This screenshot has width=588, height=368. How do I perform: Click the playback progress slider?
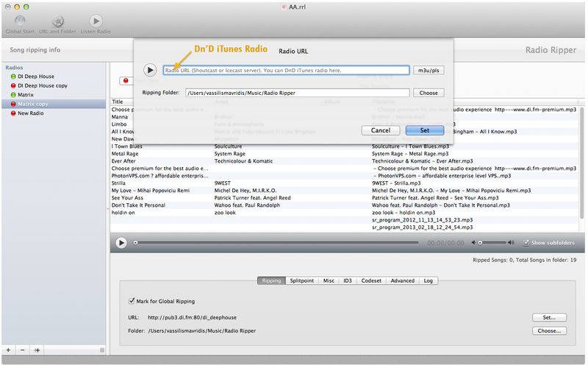(x=277, y=243)
